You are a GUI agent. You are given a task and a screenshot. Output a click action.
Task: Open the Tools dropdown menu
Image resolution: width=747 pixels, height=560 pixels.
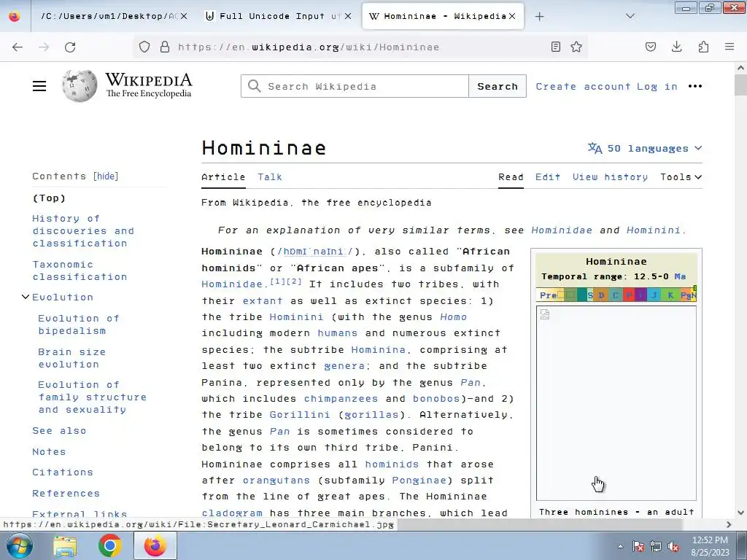point(681,176)
